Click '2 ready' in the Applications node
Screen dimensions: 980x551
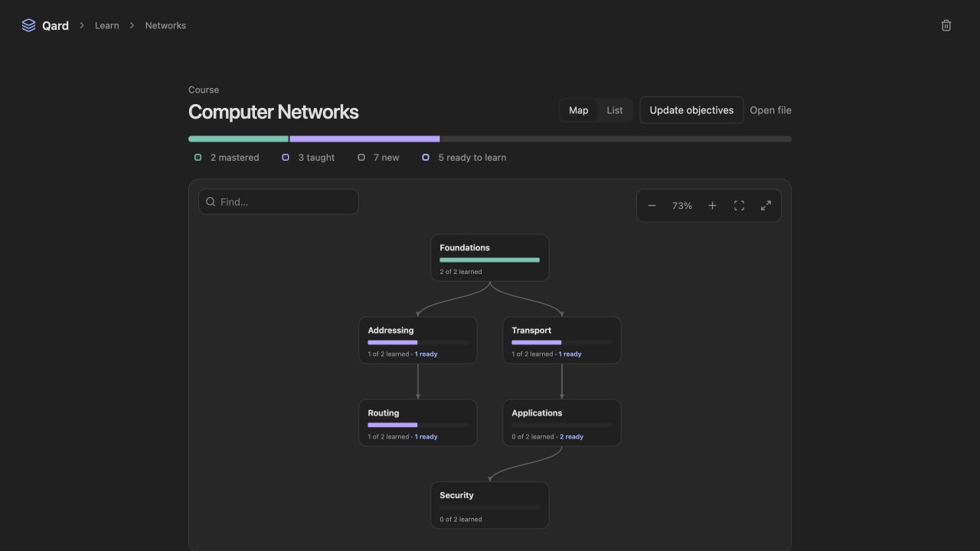571,437
